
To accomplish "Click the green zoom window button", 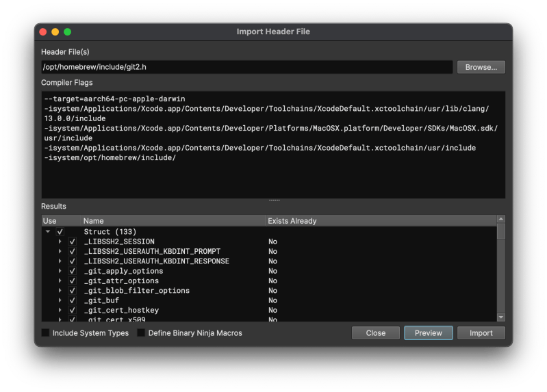I will point(67,31).
